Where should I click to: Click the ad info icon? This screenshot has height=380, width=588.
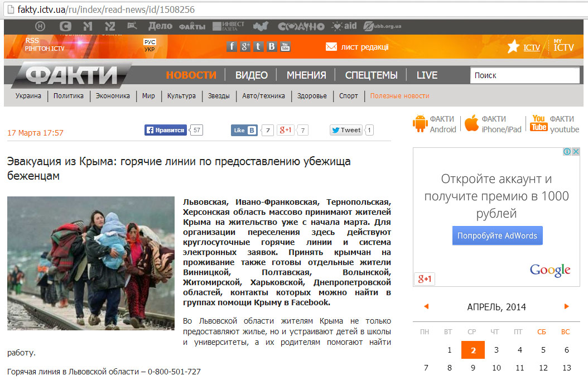point(566,152)
